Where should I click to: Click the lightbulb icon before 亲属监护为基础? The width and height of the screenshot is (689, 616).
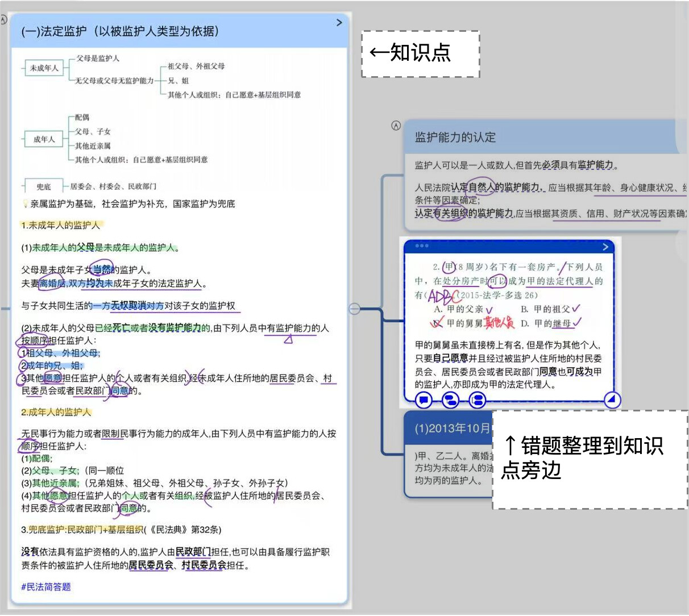coord(24,204)
